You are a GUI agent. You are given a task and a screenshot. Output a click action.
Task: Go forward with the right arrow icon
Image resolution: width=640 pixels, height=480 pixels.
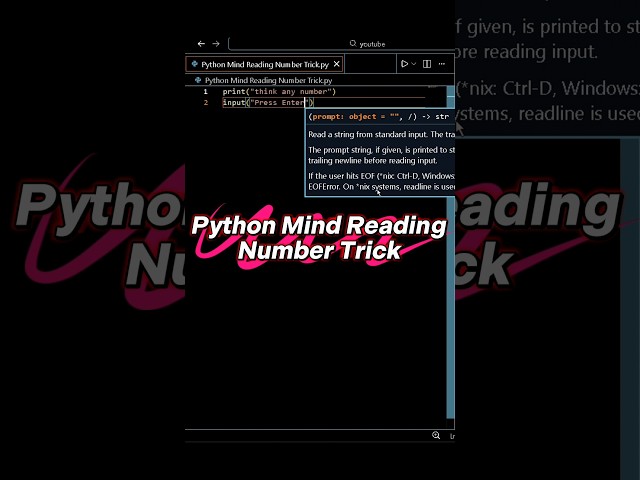tap(216, 44)
